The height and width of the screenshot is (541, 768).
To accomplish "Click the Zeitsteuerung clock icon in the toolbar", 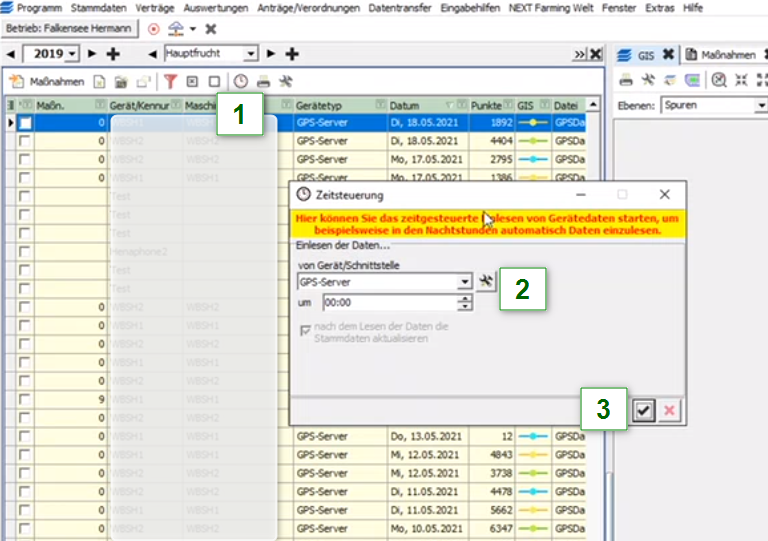I will click(x=241, y=81).
